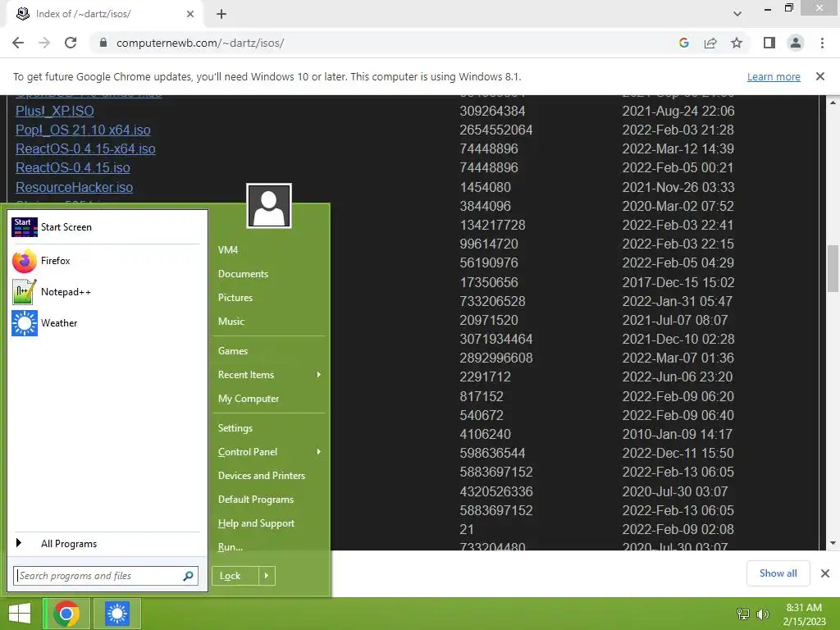The image size is (840, 630).
Task: Click the network tray icon
Action: [x=743, y=614]
